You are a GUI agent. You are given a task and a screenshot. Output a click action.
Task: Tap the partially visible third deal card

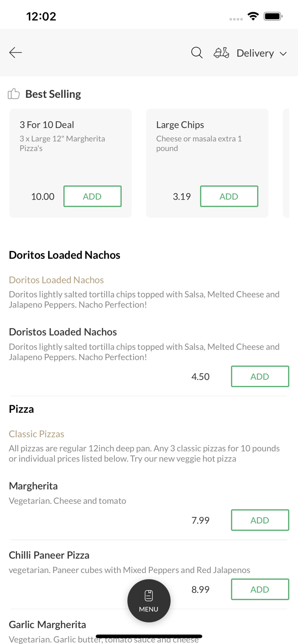pyautogui.click(x=290, y=163)
